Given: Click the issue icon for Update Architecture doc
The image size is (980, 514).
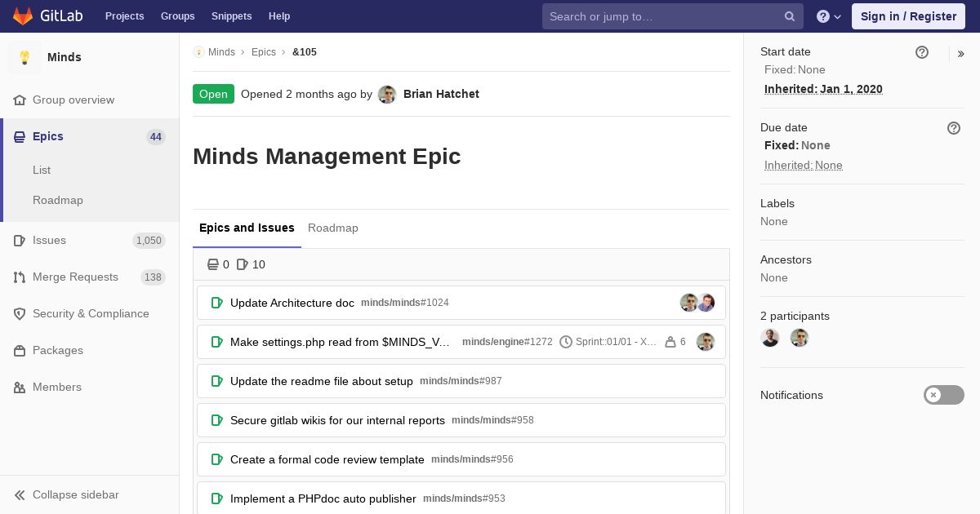Looking at the screenshot, I should point(217,303).
